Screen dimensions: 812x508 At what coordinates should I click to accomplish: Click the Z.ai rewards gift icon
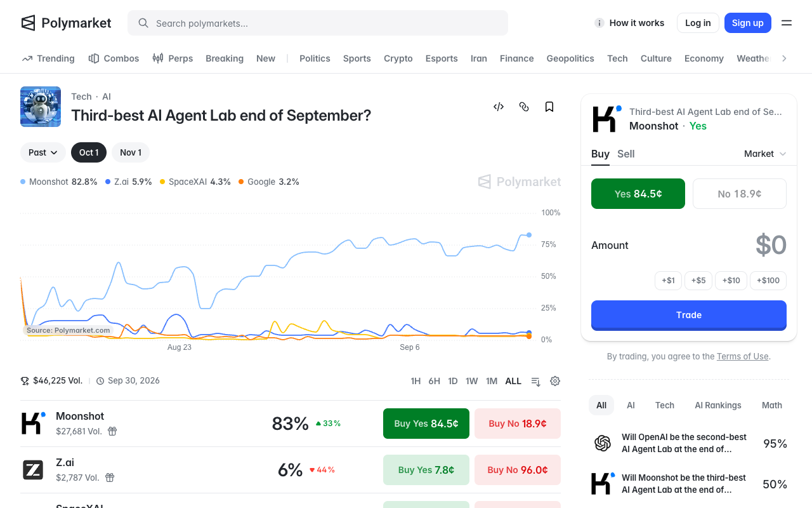[x=110, y=478]
